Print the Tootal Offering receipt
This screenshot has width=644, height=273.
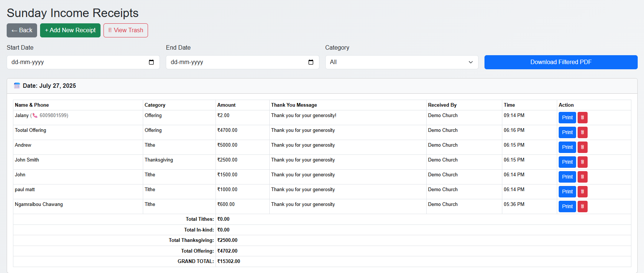[x=567, y=132]
